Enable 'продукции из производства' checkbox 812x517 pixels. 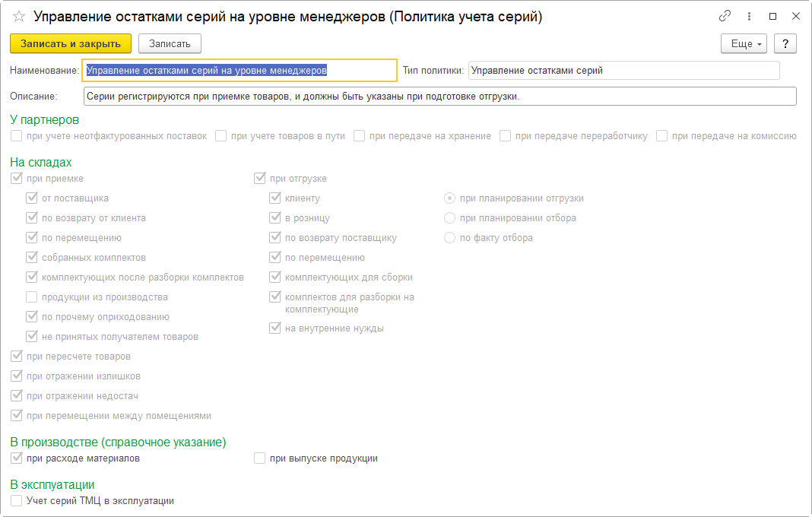tap(32, 297)
